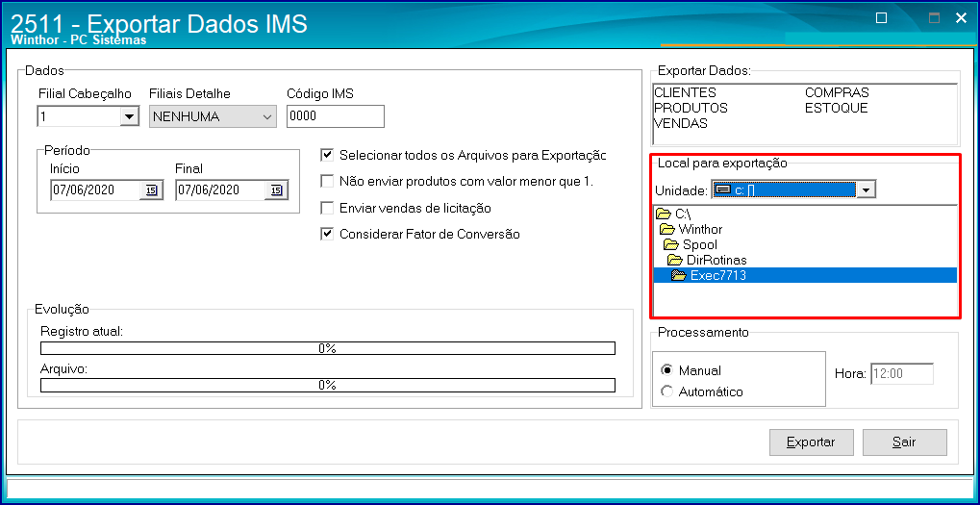
Task: Select VENDAS in Exportar Dados list
Action: [x=681, y=124]
